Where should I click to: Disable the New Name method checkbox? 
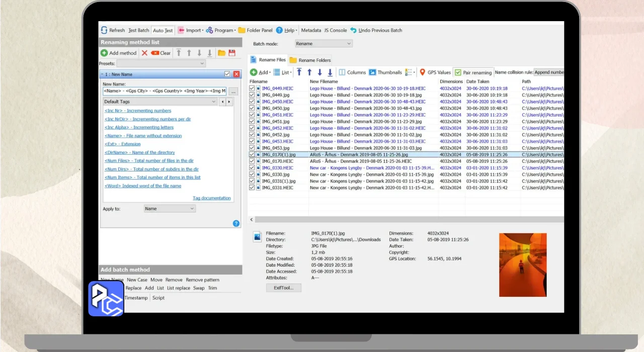227,74
